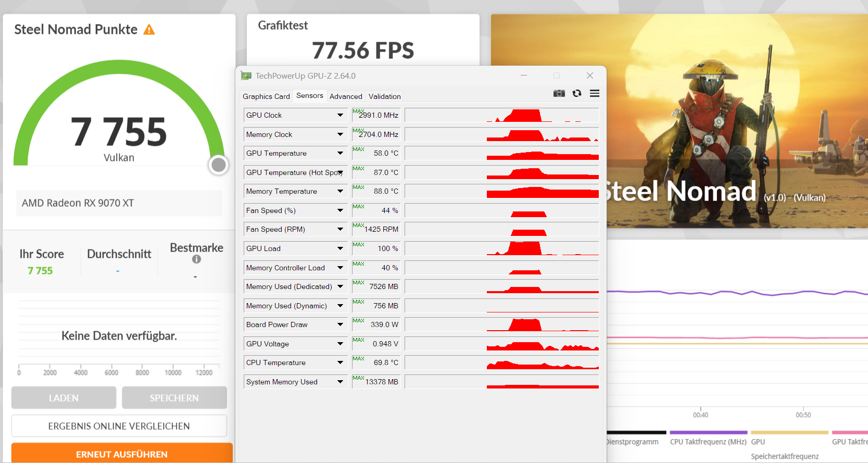
Task: Click the 00:40 marker on the chart timeline
Action: (700, 415)
